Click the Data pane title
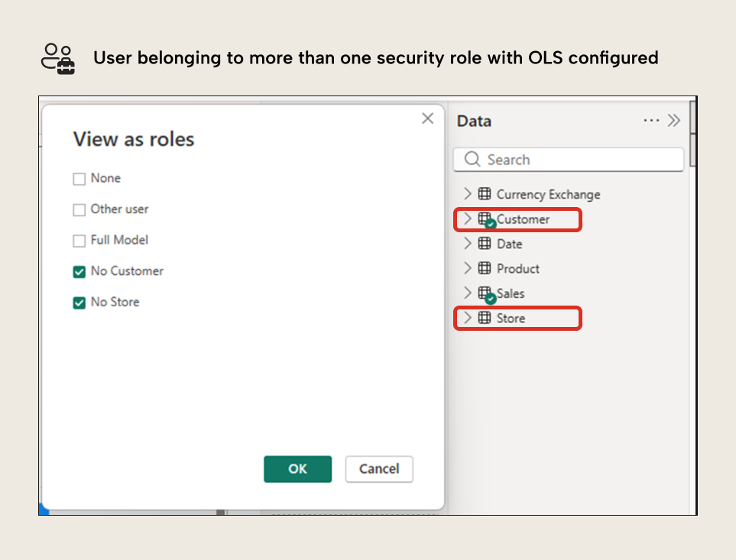Image resolution: width=736 pixels, height=560 pixels. (474, 121)
